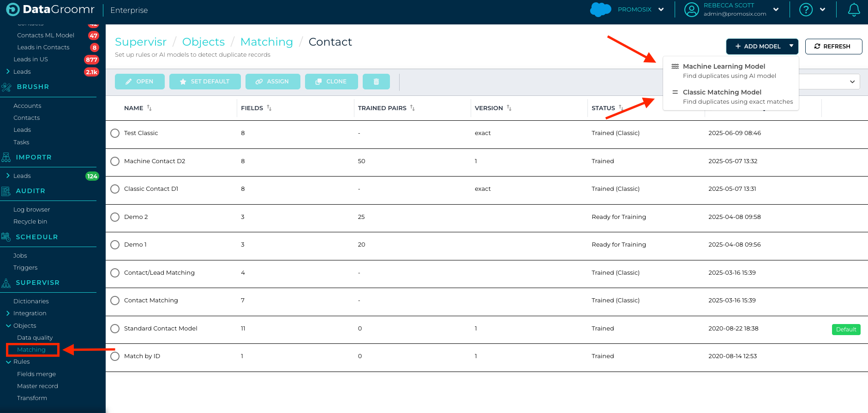The height and width of the screenshot is (413, 868).
Task: Click the Salesforce cloud icon
Action: click(600, 9)
